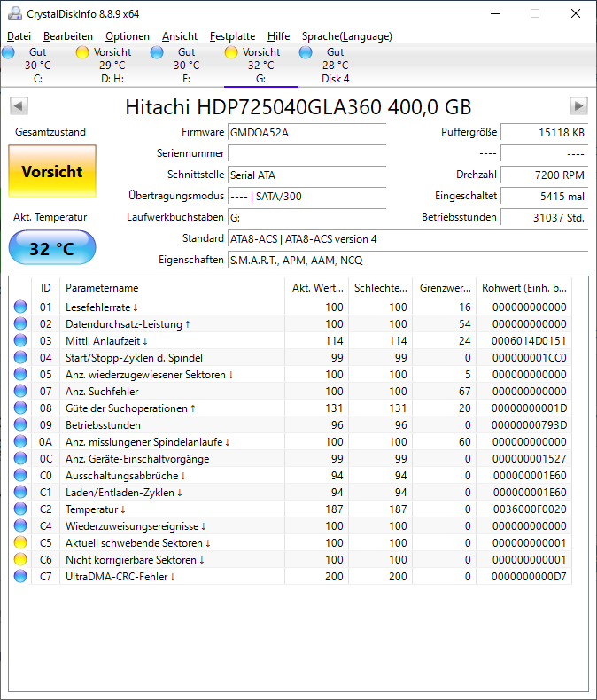Select the C: disk tab
Screen dimensions: 597x700
[38, 66]
